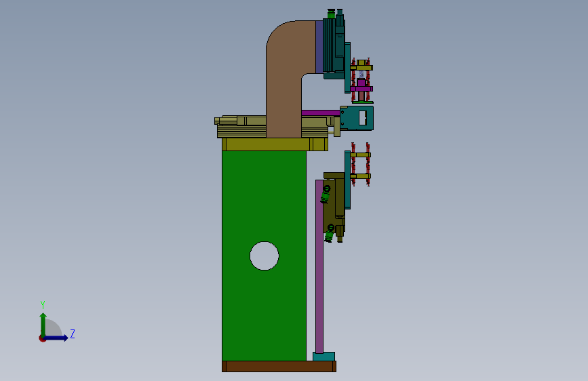Select the violet band on the elbow column
588x381 pixels.
click(319, 47)
